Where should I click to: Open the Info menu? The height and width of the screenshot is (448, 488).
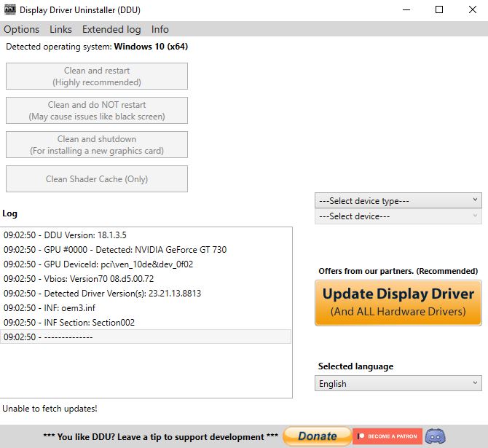[x=160, y=29]
